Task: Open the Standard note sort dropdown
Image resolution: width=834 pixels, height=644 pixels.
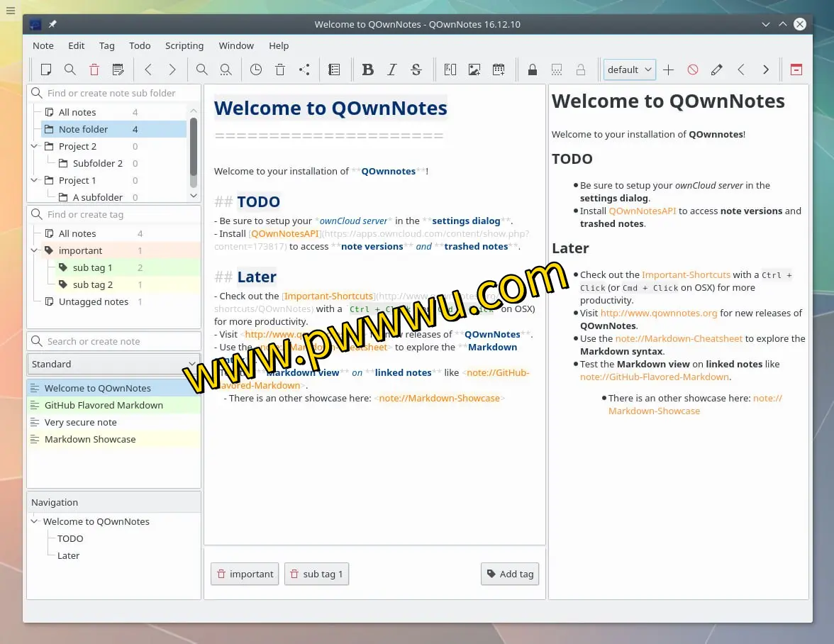Action: [113, 364]
